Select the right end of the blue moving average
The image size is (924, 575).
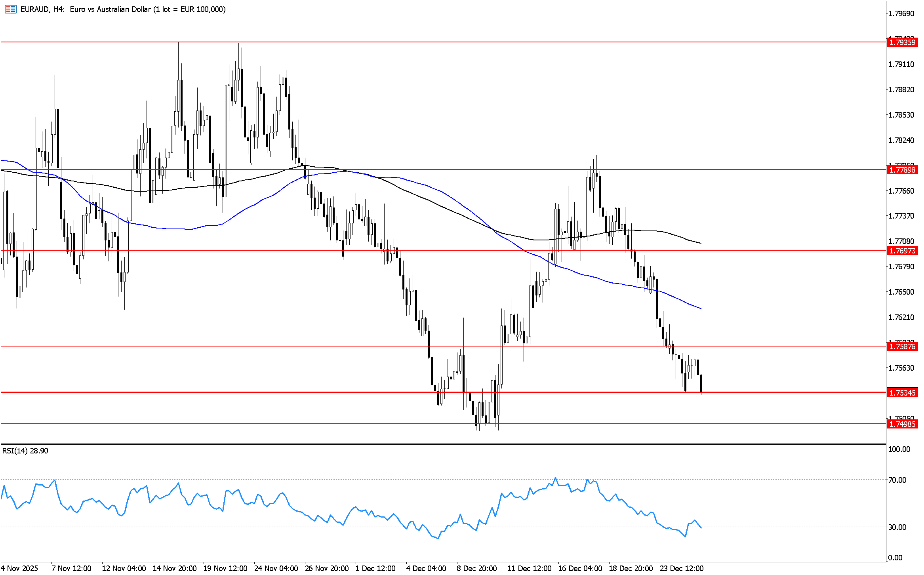point(701,308)
